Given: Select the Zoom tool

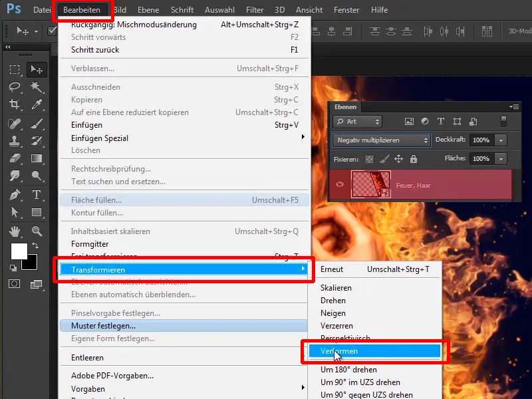Looking at the screenshot, I should click(x=37, y=231).
